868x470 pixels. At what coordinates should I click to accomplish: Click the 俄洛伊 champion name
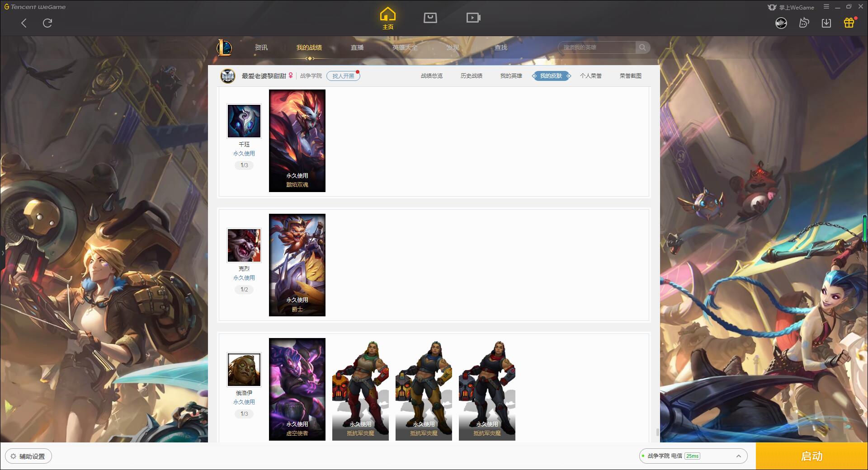point(244,393)
